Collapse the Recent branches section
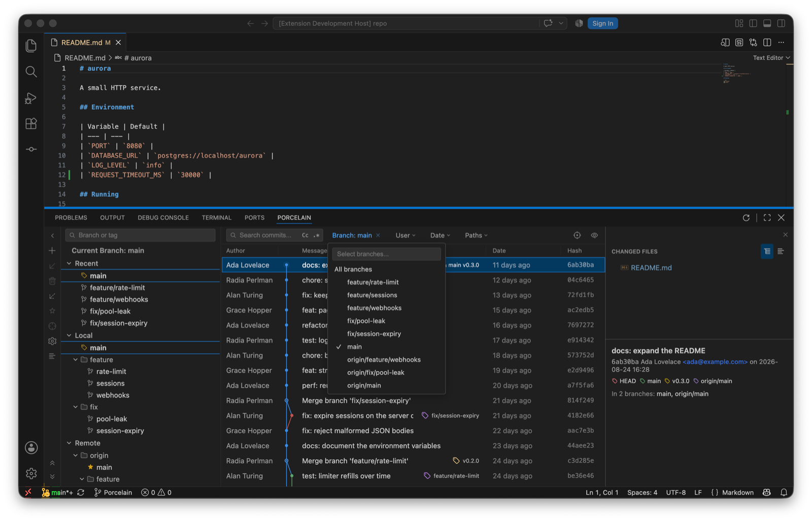The width and height of the screenshot is (812, 521). click(70, 263)
